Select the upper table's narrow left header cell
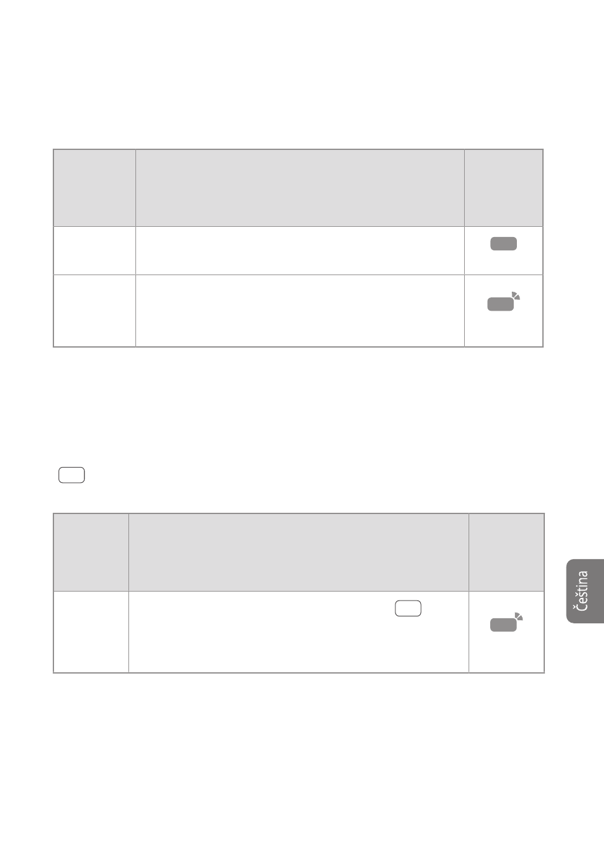 (94, 188)
